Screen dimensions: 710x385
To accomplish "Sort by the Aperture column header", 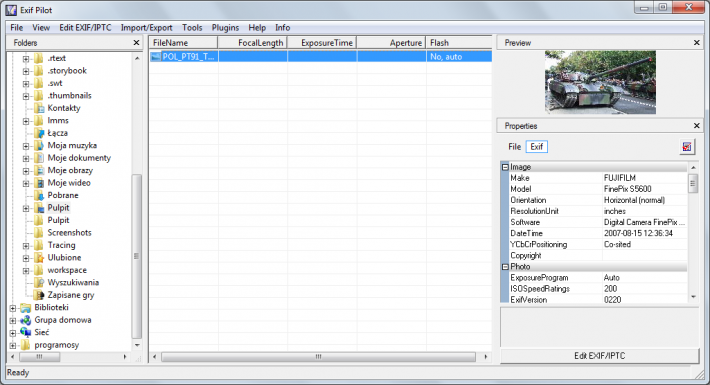I will [391, 43].
